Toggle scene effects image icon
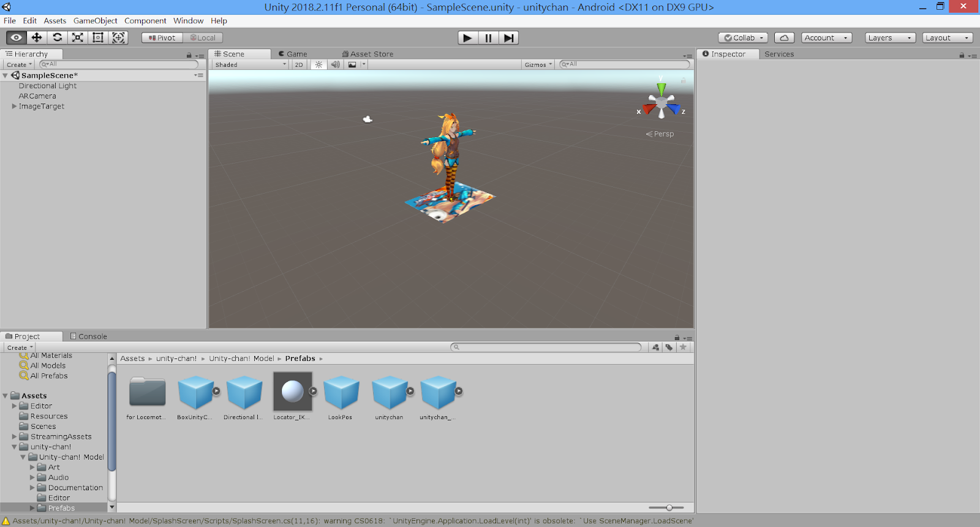This screenshot has width=980, height=527. 352,64
